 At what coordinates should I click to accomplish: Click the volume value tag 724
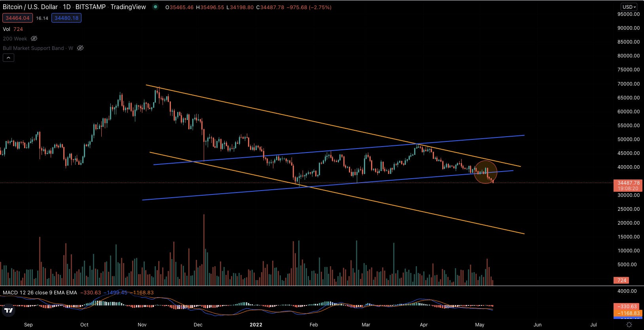coord(622,280)
